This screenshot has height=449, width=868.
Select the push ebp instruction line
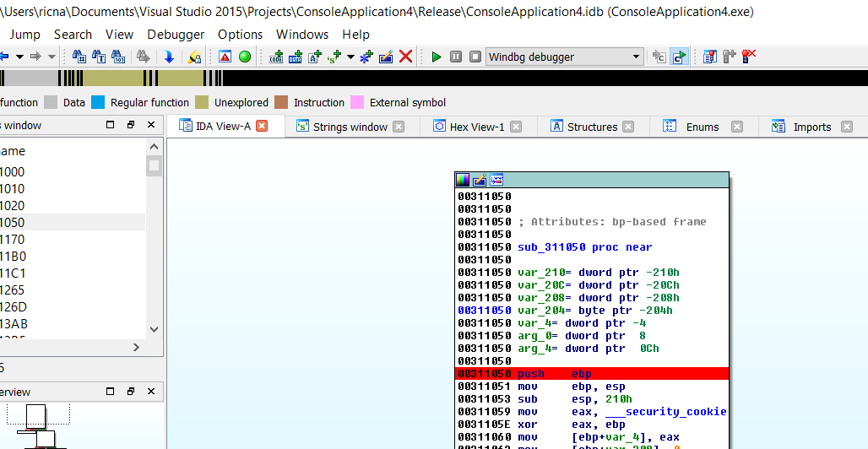[x=591, y=373]
